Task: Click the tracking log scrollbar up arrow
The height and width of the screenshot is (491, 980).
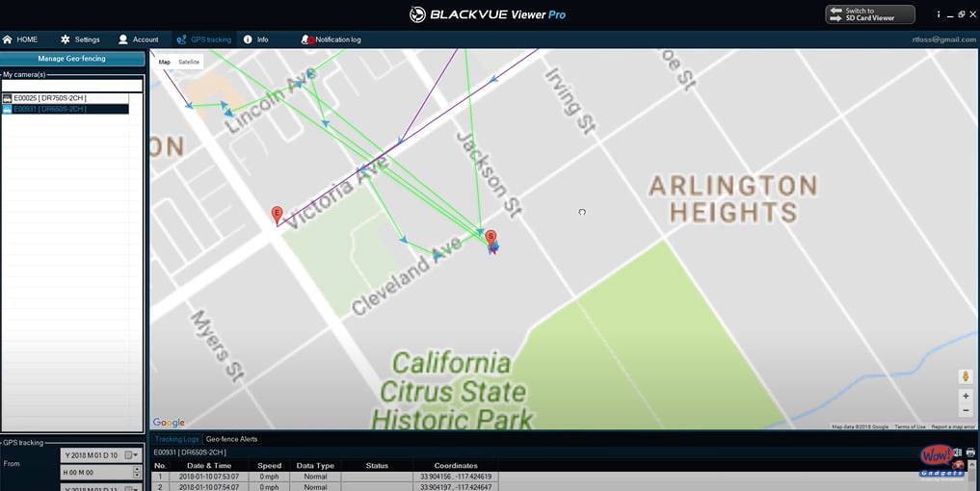Action: click(971, 465)
